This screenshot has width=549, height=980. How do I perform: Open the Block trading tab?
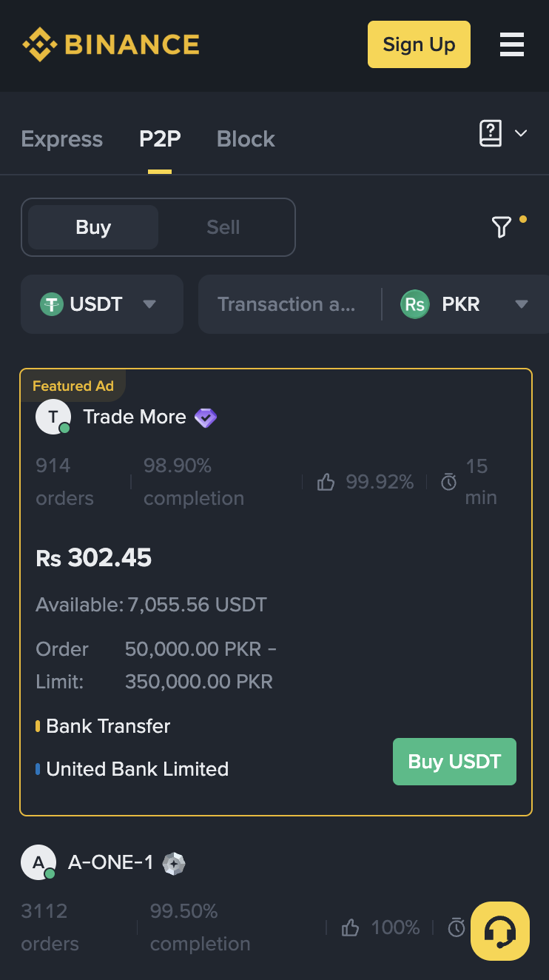tap(246, 139)
